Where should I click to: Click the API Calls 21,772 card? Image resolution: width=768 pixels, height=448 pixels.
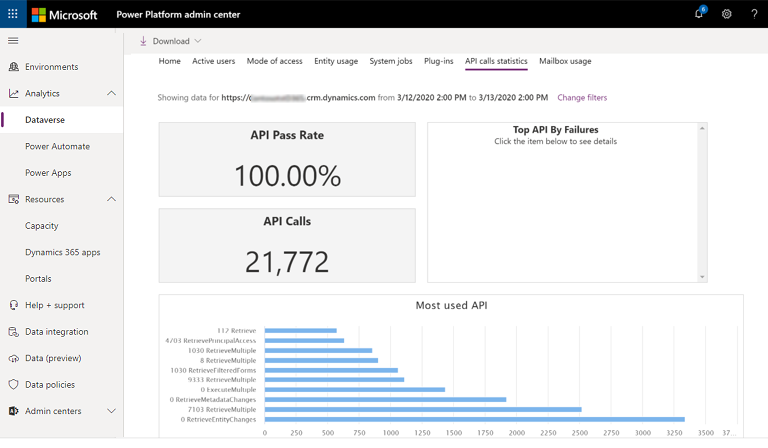(x=287, y=246)
